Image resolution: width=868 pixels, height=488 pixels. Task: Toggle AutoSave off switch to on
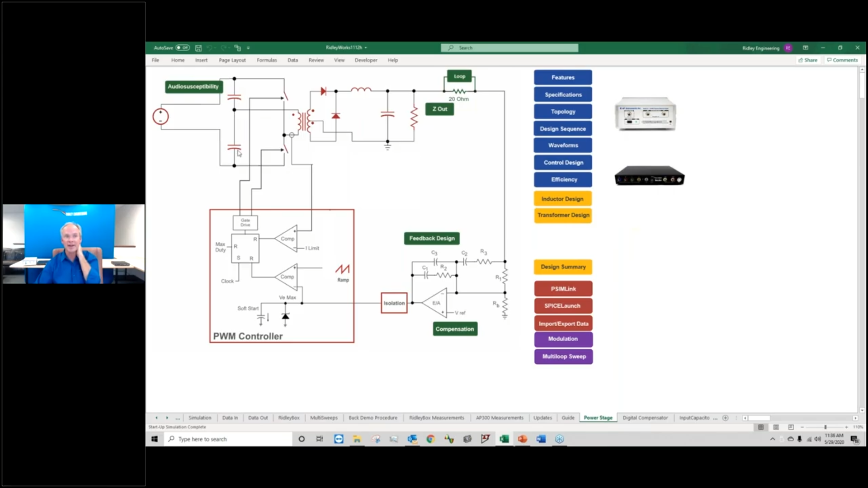[x=183, y=47]
